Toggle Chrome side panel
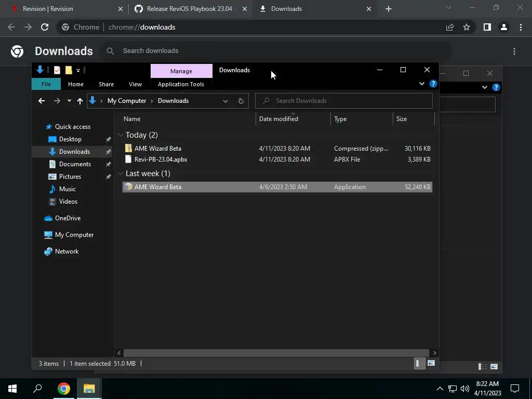This screenshot has height=399, width=532. click(487, 27)
